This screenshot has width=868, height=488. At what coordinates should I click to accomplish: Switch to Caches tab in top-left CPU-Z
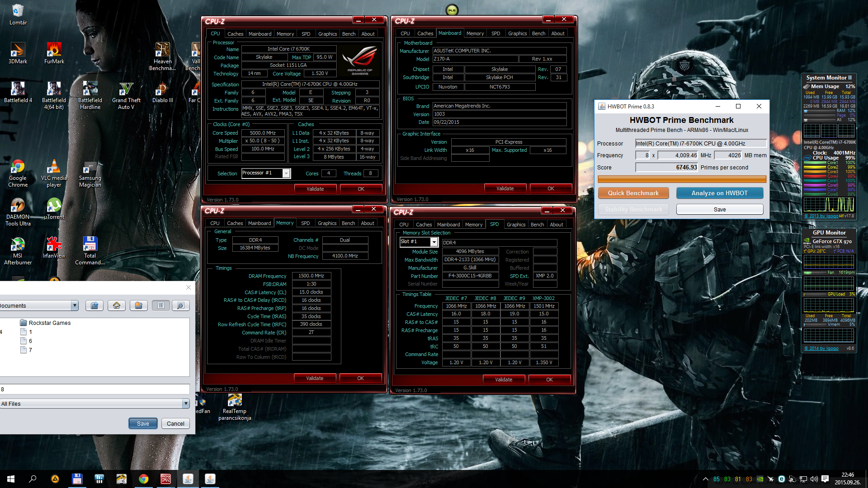pyautogui.click(x=235, y=34)
